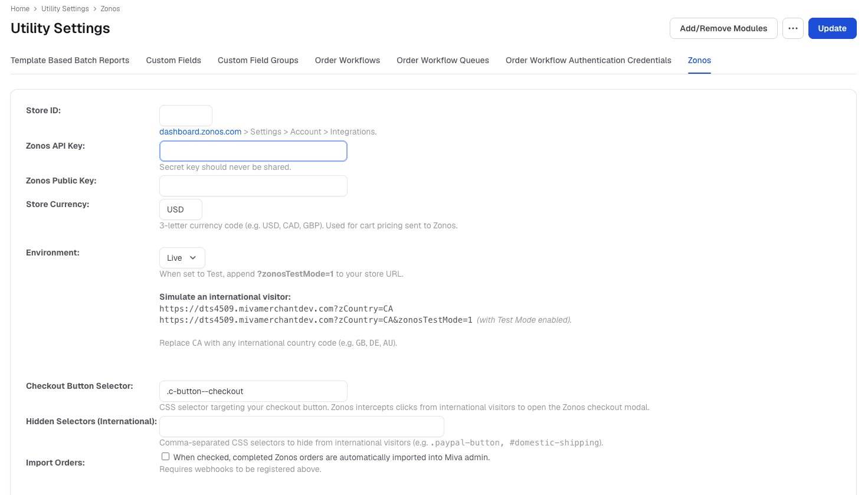
Task: Switch to Template Based Batch Reports tab
Action: 70,60
